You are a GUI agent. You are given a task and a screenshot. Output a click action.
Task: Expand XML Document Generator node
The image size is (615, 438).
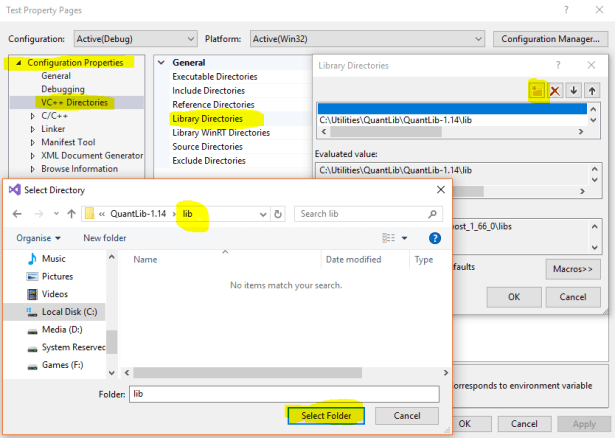pos(33,156)
